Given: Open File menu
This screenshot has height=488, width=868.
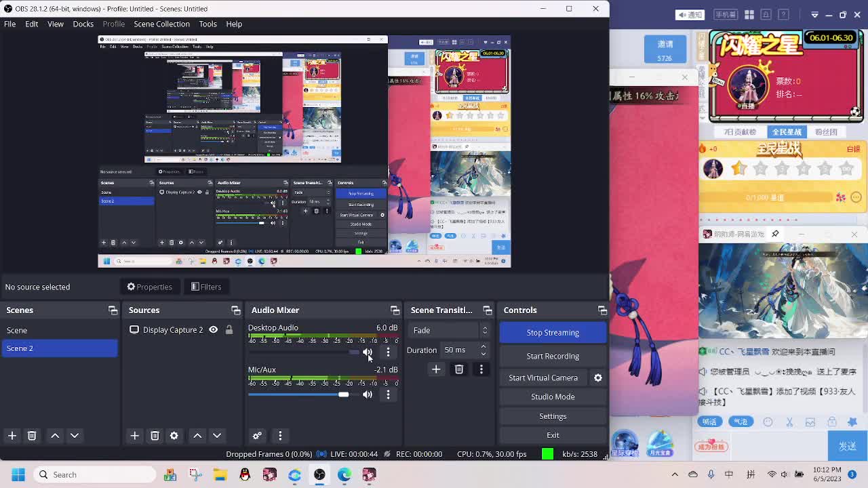Looking at the screenshot, I should pyautogui.click(x=10, y=24).
